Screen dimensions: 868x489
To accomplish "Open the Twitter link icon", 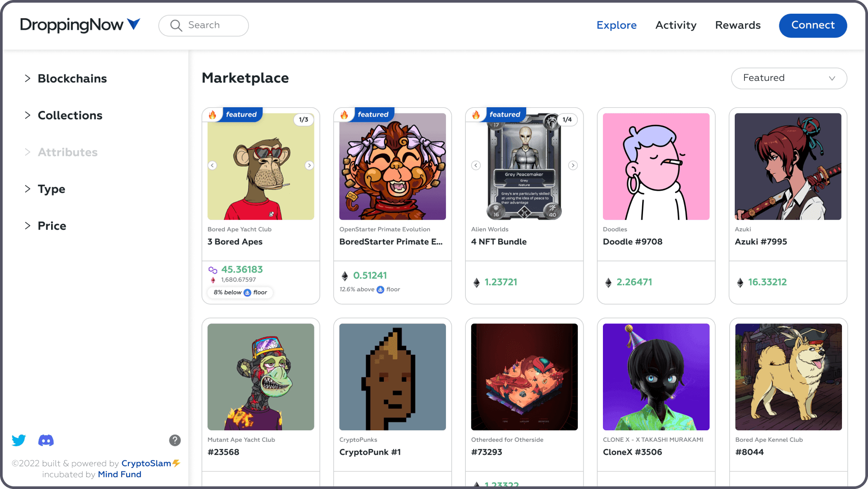I will pyautogui.click(x=19, y=440).
